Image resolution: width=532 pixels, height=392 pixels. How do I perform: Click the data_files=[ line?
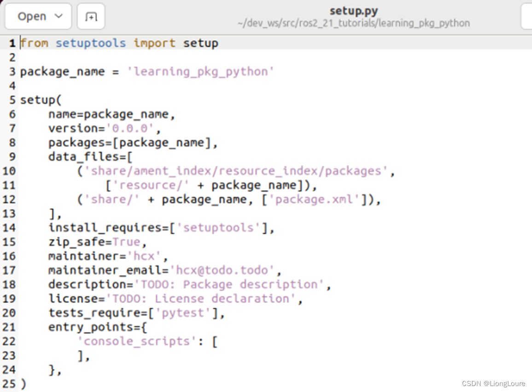point(90,157)
